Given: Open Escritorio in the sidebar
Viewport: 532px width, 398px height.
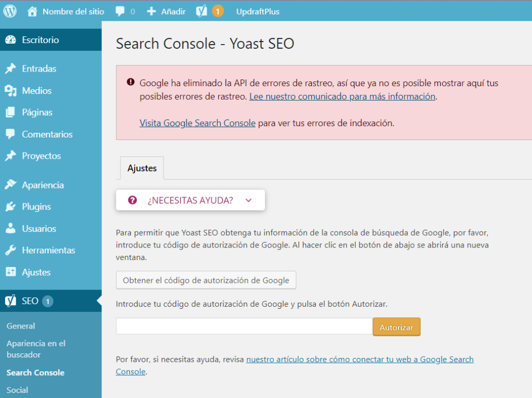Looking at the screenshot, I should 51,39.
